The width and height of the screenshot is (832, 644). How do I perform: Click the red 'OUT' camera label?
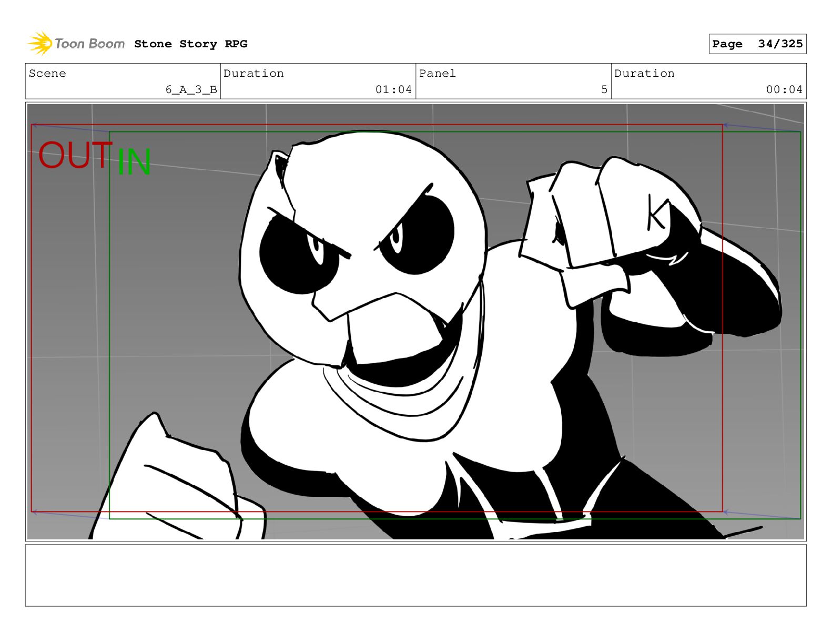[x=75, y=155]
